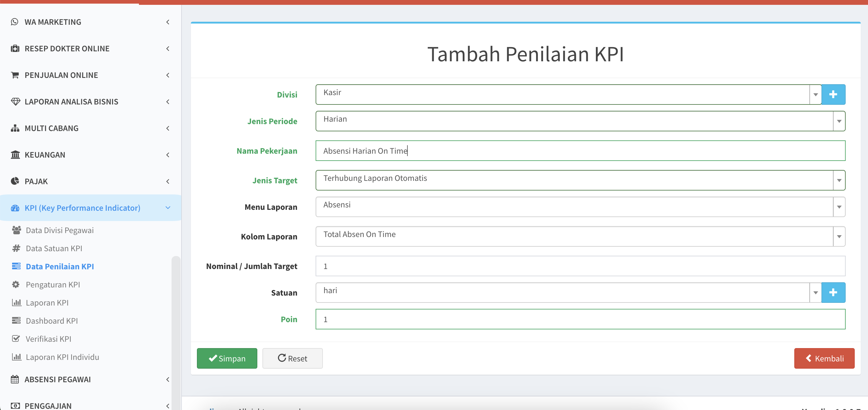The height and width of the screenshot is (410, 868).
Task: Click the Laporan Analisa Bisnis diamond icon
Action: pyautogui.click(x=15, y=101)
